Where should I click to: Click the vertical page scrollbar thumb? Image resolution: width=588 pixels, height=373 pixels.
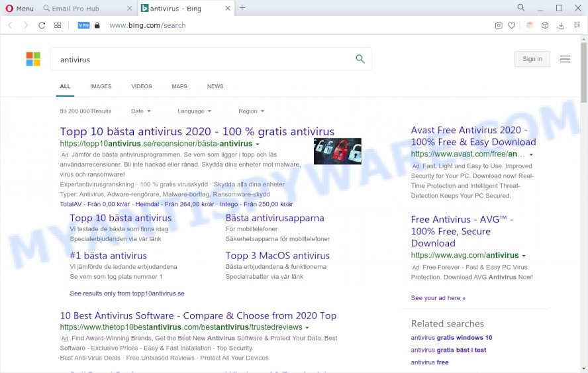(584, 72)
